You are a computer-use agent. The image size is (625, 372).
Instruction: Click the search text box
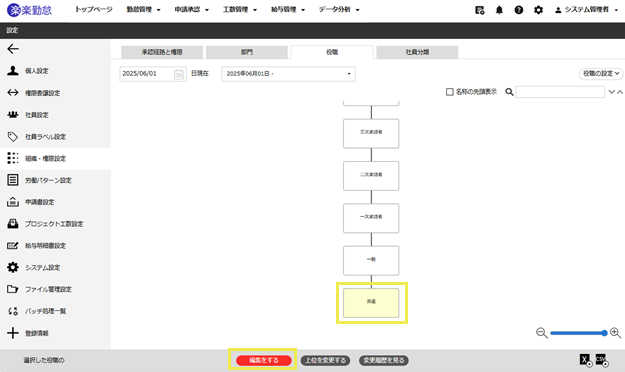pyautogui.click(x=560, y=92)
